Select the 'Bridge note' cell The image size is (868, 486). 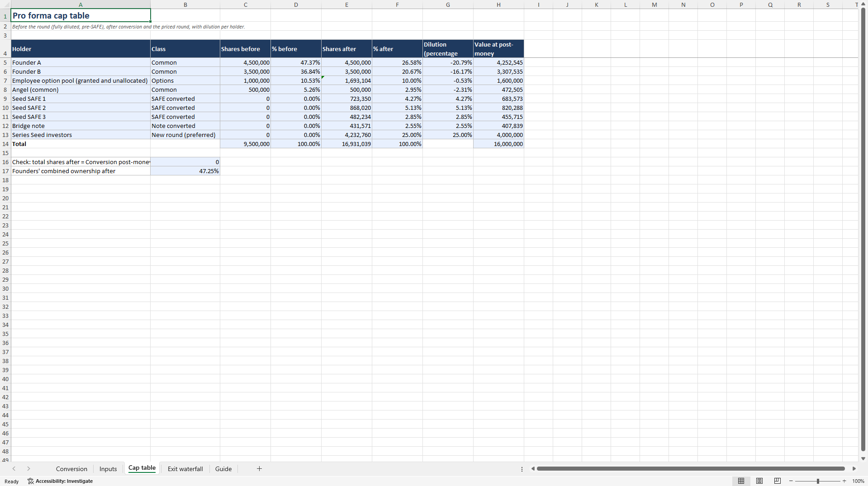pyautogui.click(x=81, y=126)
